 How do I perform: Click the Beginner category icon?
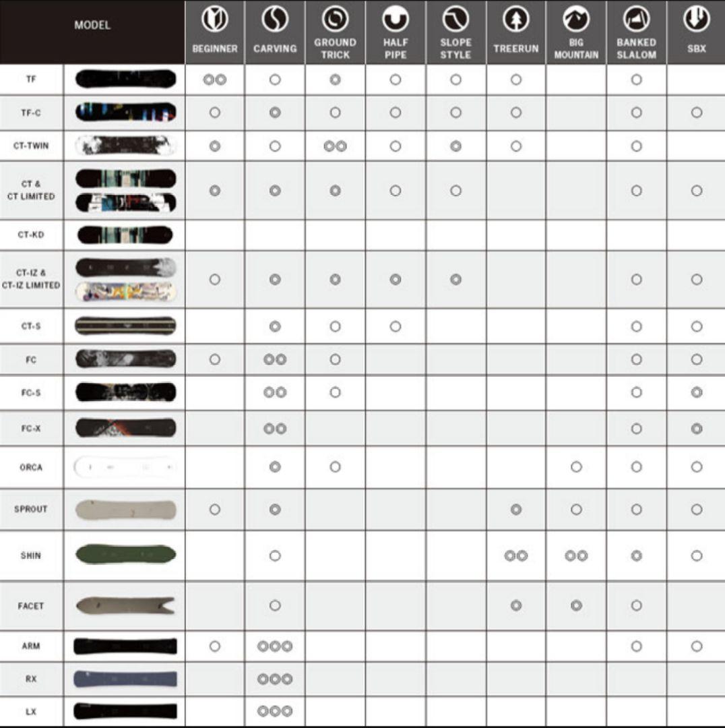[214, 20]
